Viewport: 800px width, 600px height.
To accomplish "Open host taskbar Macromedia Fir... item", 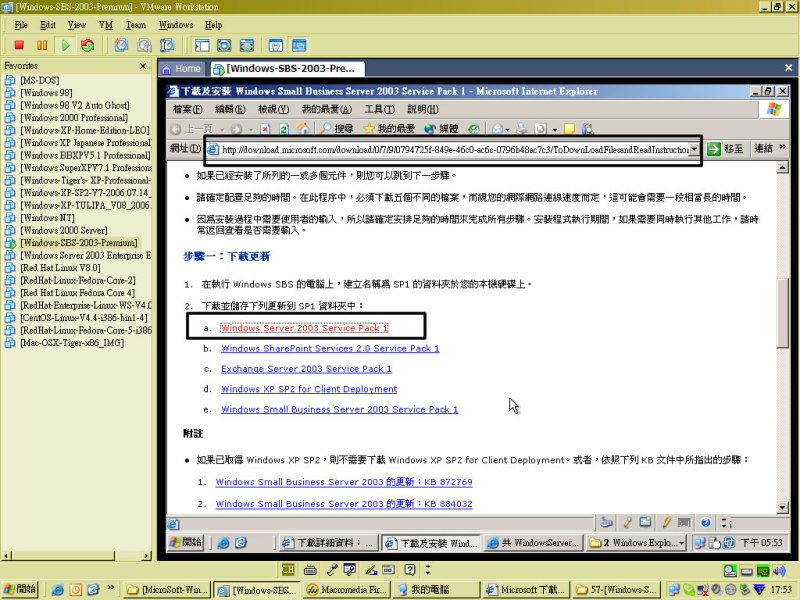I will (346, 589).
